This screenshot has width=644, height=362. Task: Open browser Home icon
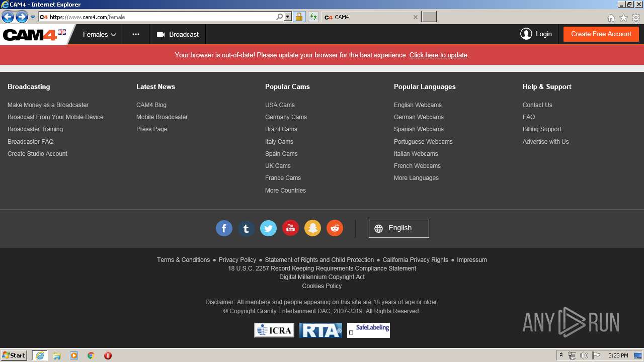tap(611, 18)
